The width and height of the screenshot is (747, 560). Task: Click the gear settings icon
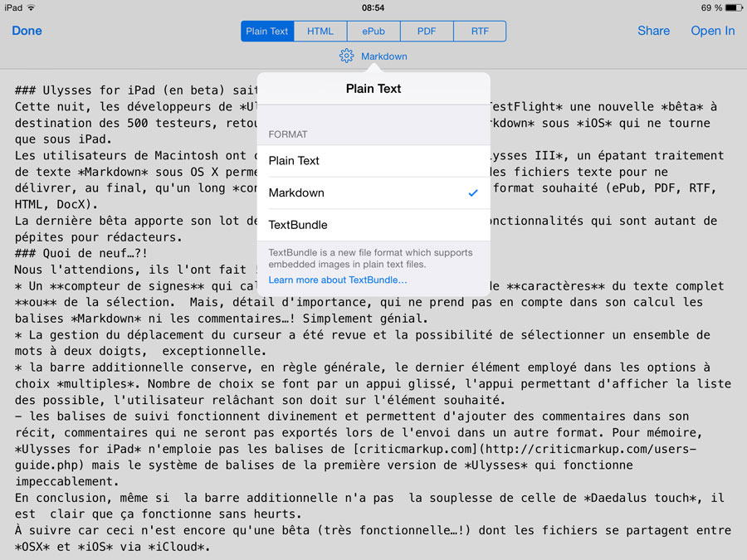point(346,56)
